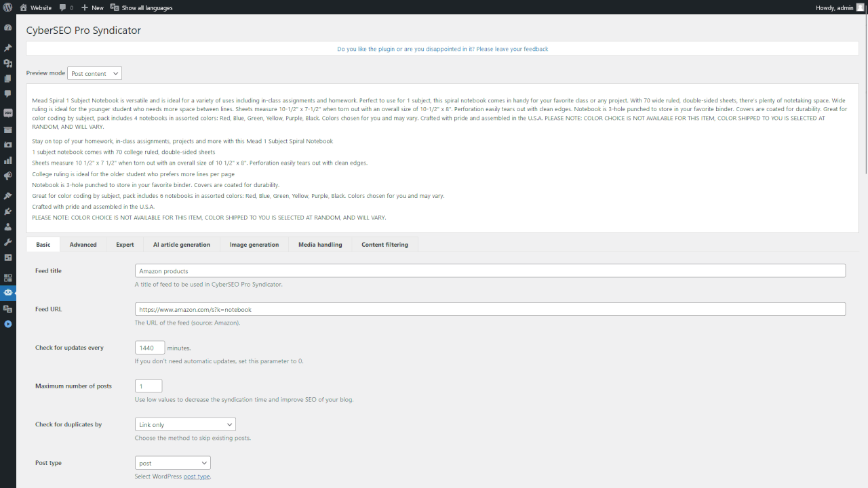Open the Settings sliders icon in sidebar
The image size is (868, 488).
point(8,258)
